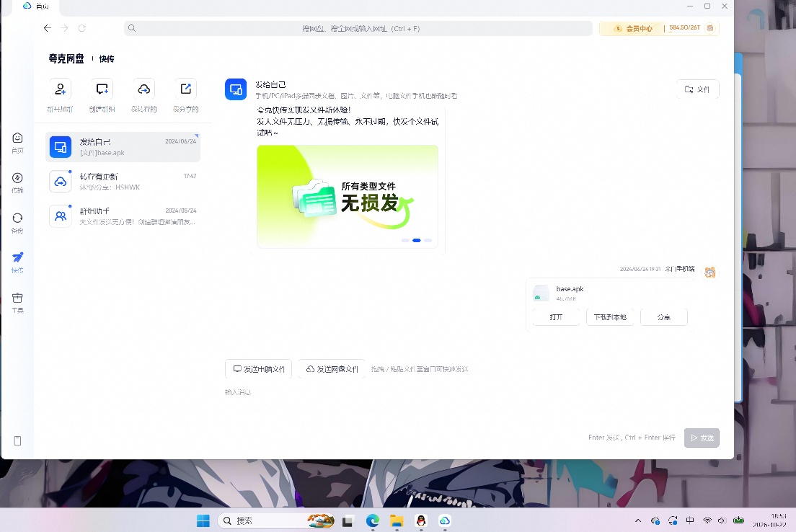Open the share-arrow shared items icon
The height and width of the screenshot is (532, 796).
pos(186,89)
